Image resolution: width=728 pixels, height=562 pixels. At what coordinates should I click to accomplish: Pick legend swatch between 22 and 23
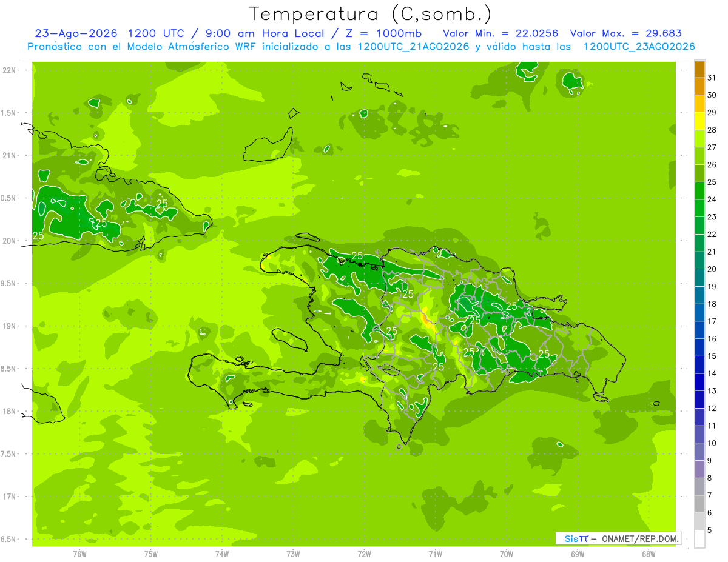tap(699, 226)
